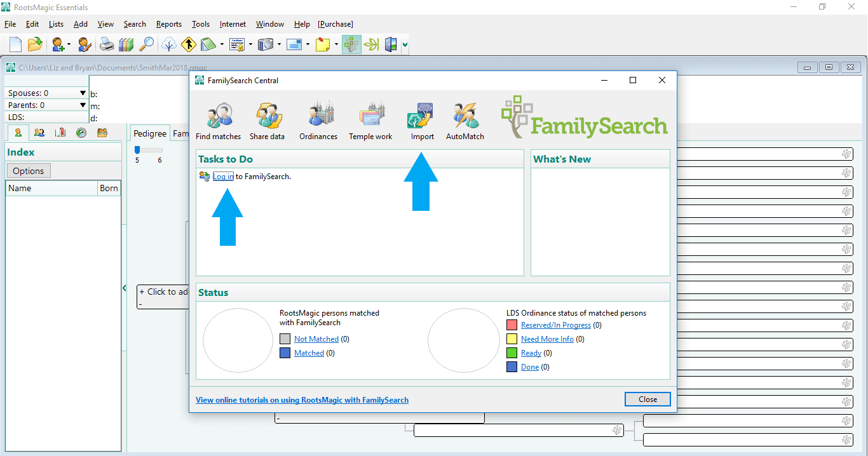868x456 pixels.
Task: Click the magnifying glass search icon
Action: coord(146,44)
